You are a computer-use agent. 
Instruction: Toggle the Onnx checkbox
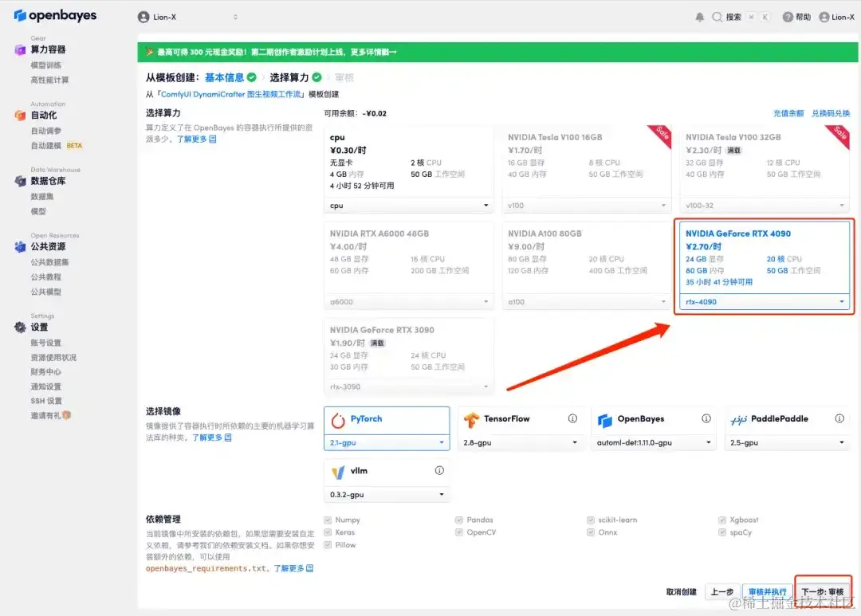591,532
